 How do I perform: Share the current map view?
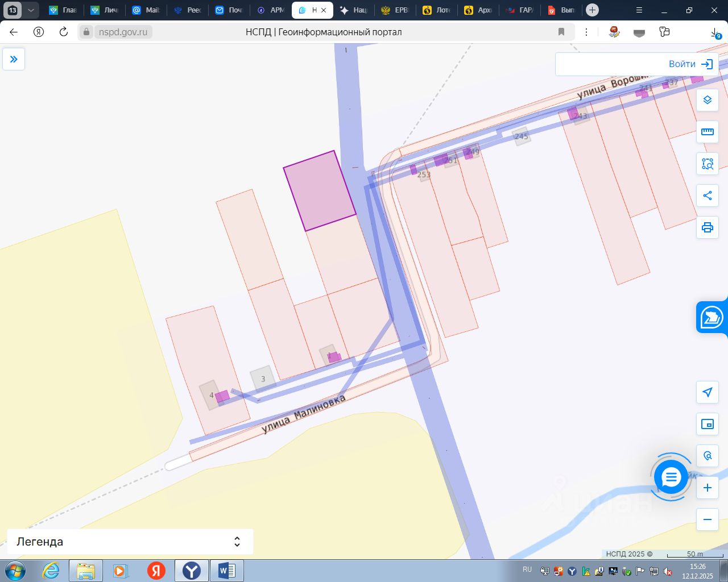pyautogui.click(x=708, y=196)
